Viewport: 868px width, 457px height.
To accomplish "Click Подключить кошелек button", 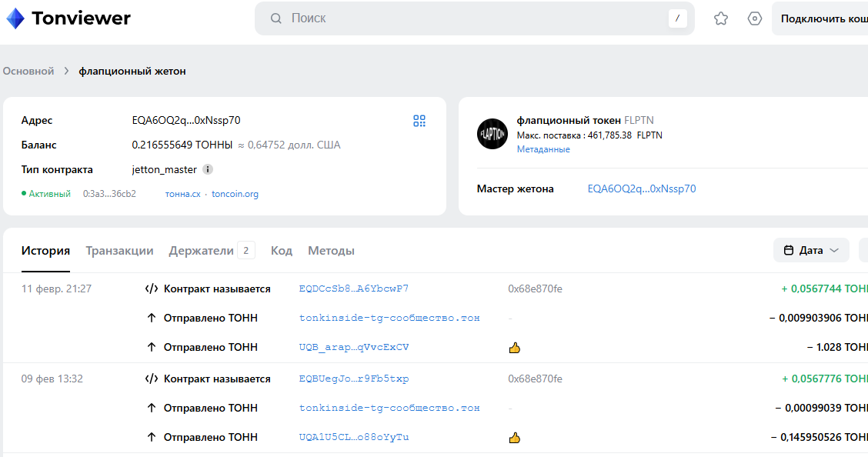I will [x=820, y=18].
